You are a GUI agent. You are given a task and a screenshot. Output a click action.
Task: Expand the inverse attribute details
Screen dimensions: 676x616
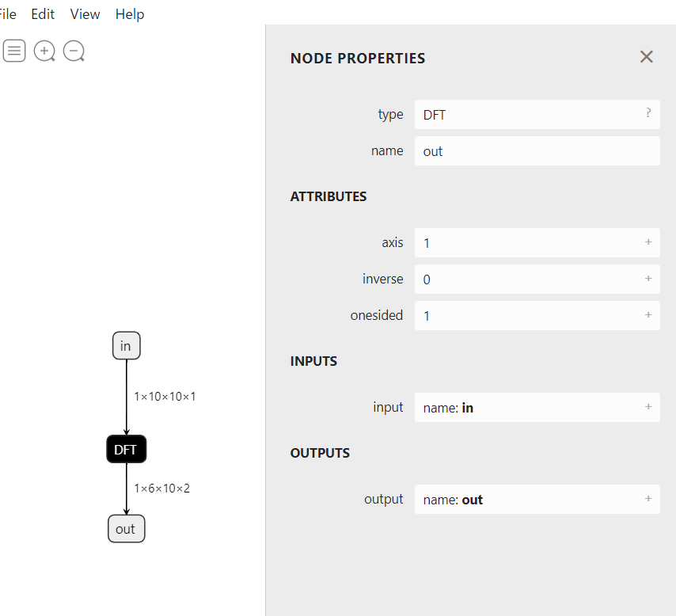(648, 279)
